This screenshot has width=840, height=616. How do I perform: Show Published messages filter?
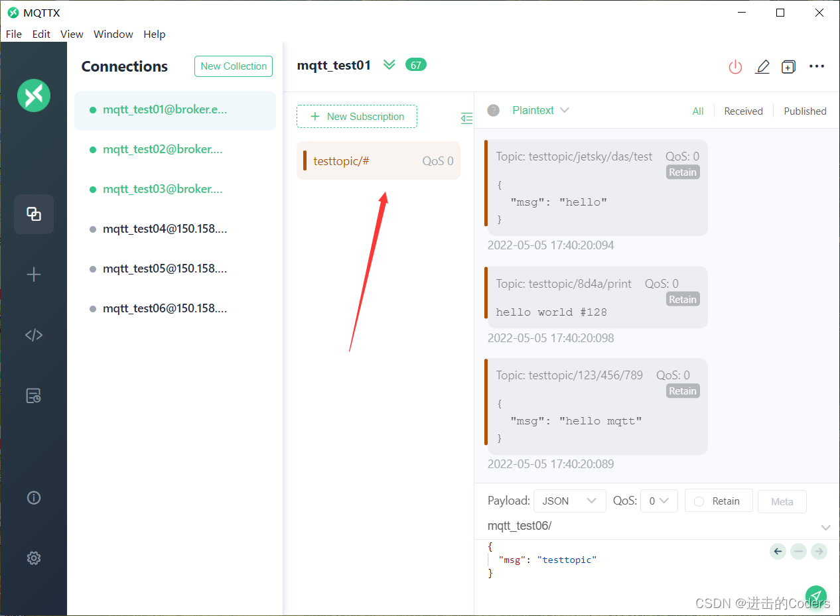pyautogui.click(x=805, y=111)
